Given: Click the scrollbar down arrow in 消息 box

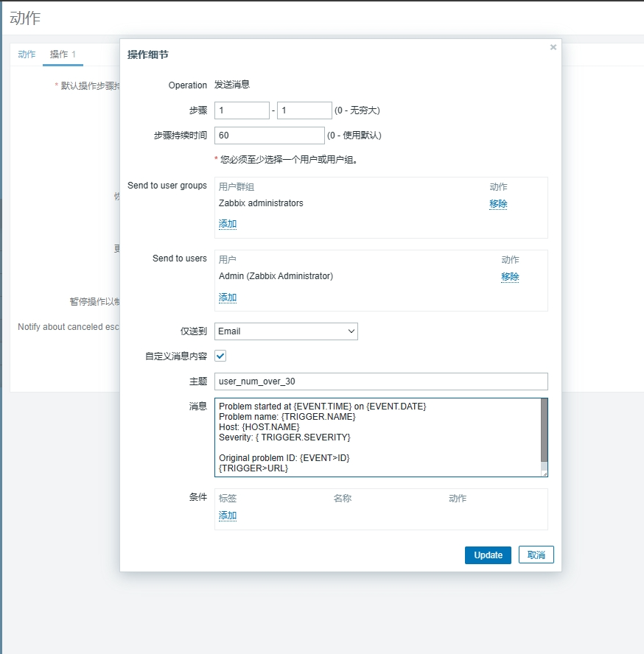Looking at the screenshot, I should click(544, 466).
